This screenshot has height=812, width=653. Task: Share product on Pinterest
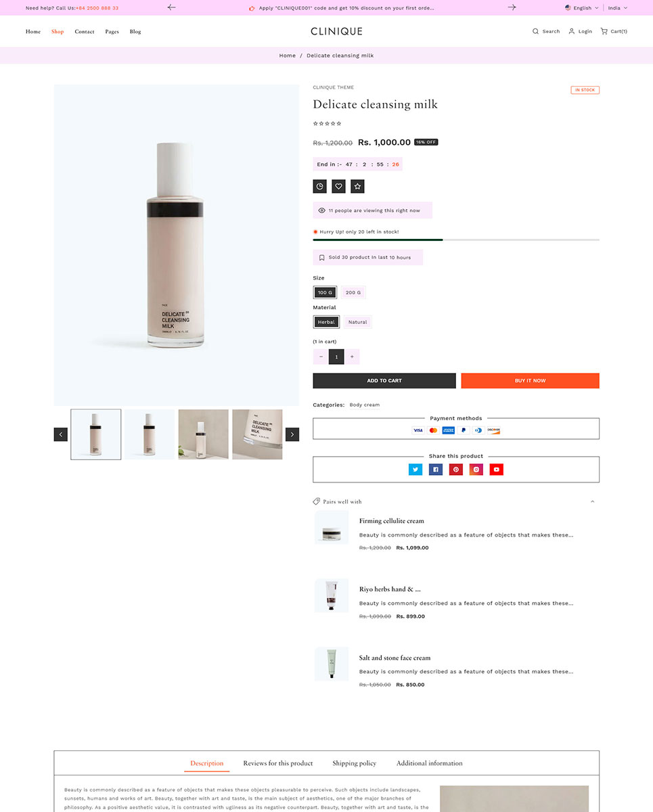456,470
